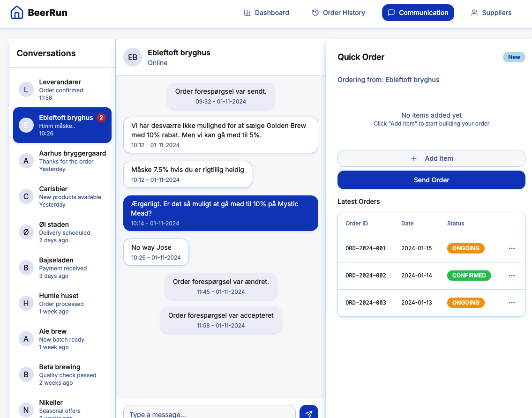Image resolution: width=532 pixels, height=418 pixels.
Task: Focus the Type a message field
Action: (x=210, y=413)
